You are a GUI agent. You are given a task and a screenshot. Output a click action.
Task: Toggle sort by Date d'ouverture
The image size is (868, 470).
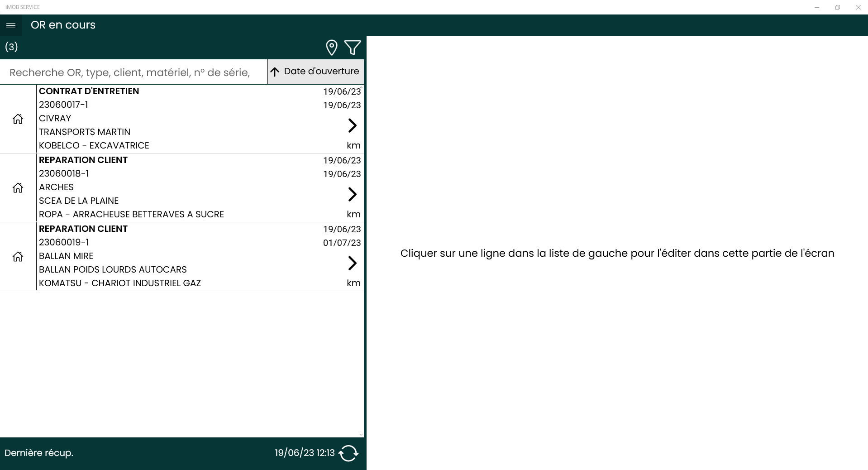[315, 72]
